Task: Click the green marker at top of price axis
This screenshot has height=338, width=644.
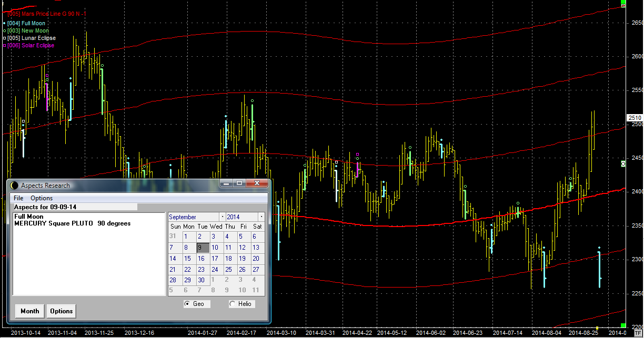Action: click(x=623, y=5)
